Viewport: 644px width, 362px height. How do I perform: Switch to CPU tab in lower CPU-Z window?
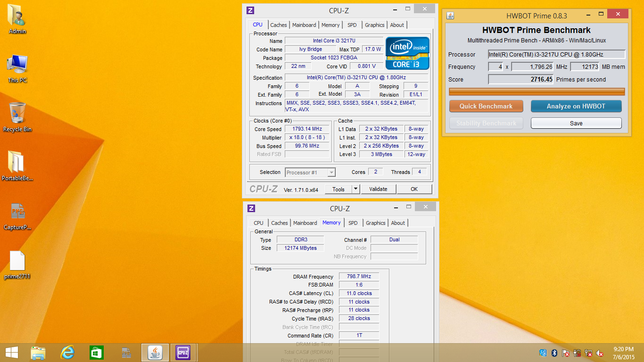pos(258,223)
